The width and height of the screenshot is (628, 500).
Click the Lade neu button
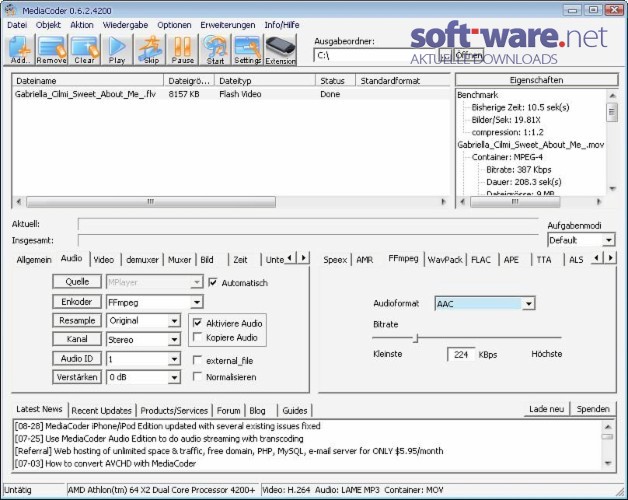(x=547, y=409)
